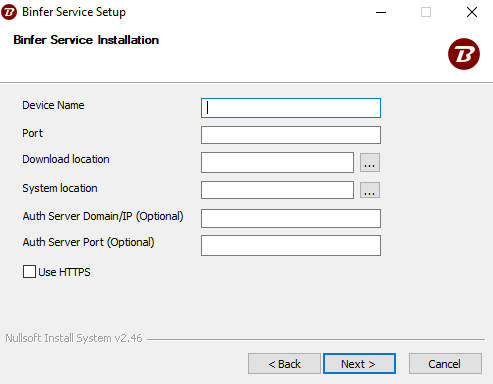Click the Nullsoft Install System version text

(x=74, y=338)
